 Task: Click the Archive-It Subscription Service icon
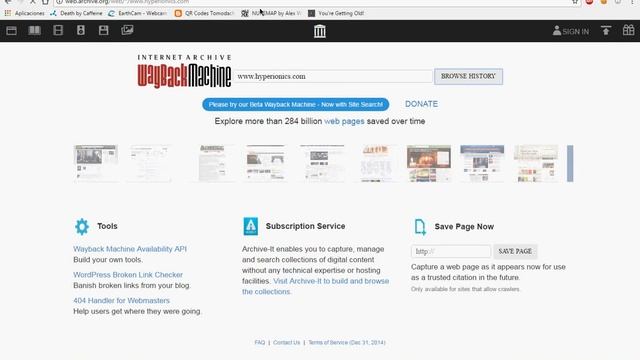tap(251, 226)
